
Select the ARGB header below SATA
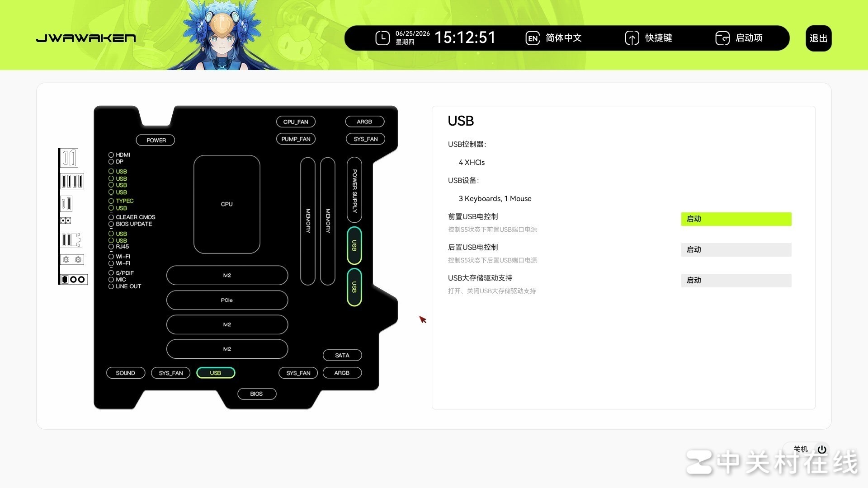point(342,373)
